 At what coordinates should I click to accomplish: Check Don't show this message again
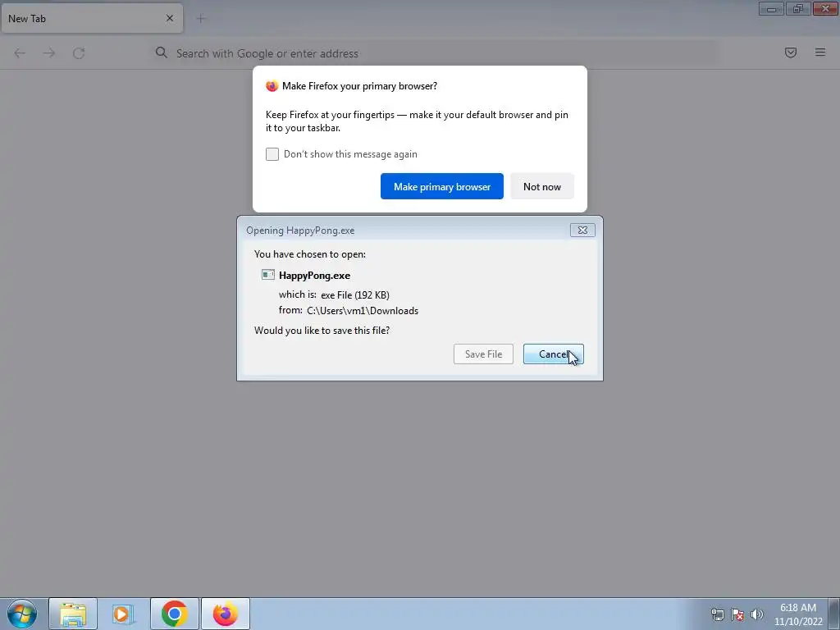[272, 154]
